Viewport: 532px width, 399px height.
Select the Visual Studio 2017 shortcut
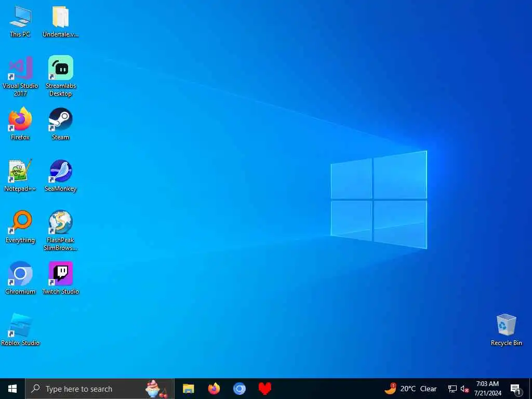20,76
